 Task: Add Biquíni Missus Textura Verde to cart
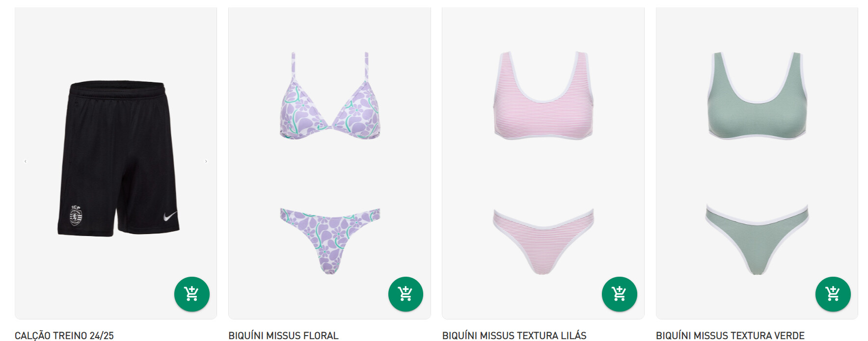[833, 294]
